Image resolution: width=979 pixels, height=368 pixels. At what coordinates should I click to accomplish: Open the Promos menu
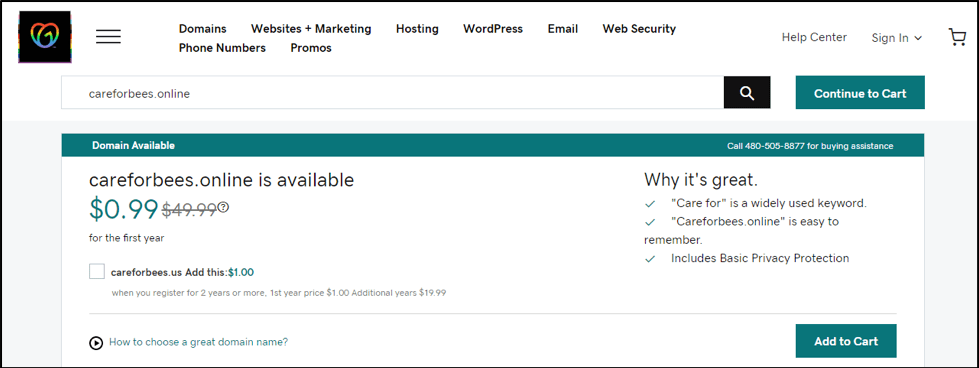311,48
